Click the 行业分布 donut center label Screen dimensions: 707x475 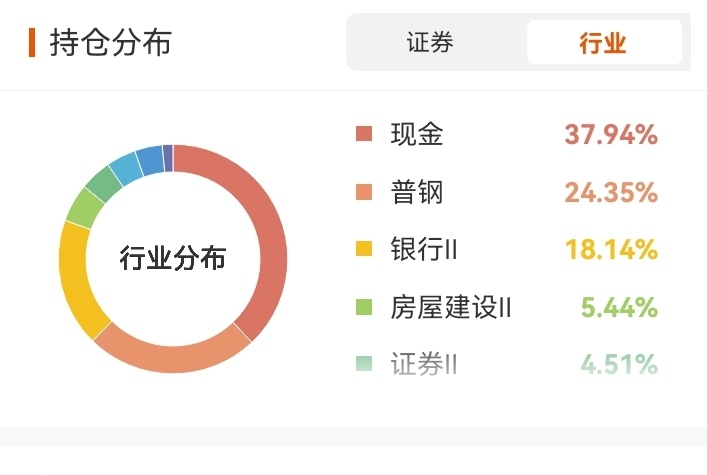tap(173, 258)
